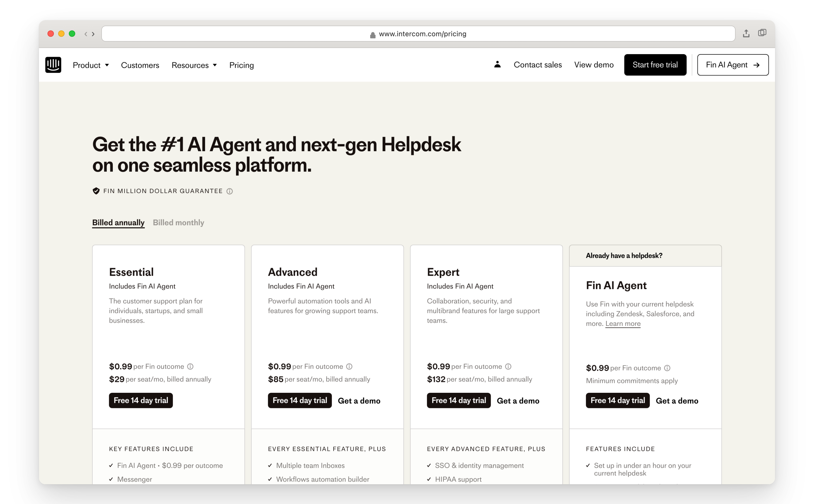
Task: Click the browser back navigation arrow
Action: coord(86,34)
